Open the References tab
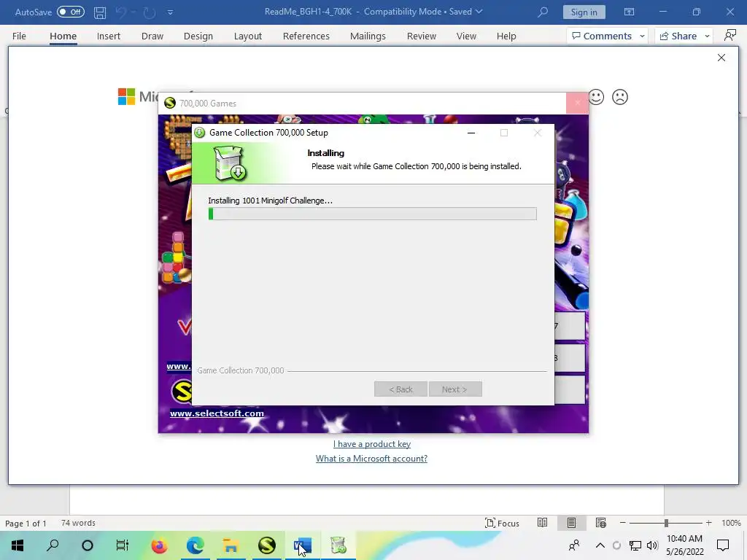 tap(306, 36)
